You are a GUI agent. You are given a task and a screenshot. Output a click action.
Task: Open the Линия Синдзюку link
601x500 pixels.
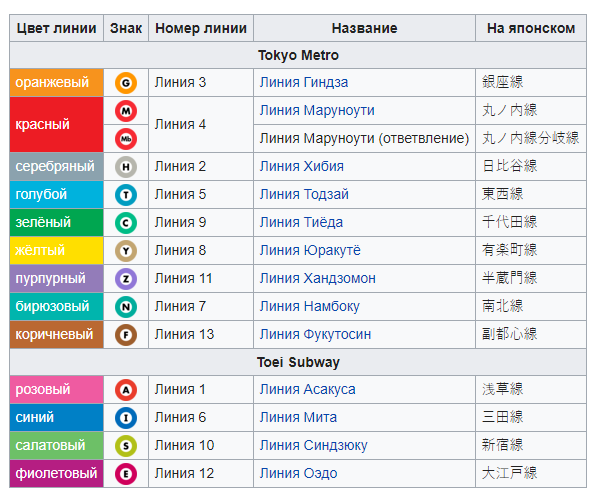tap(313, 445)
